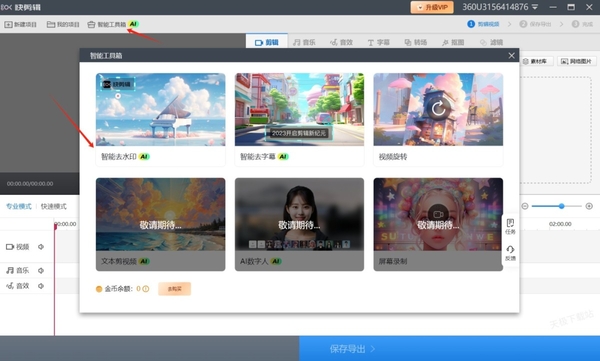
Task: Click the 去购买 coin purchase button
Action: point(174,289)
